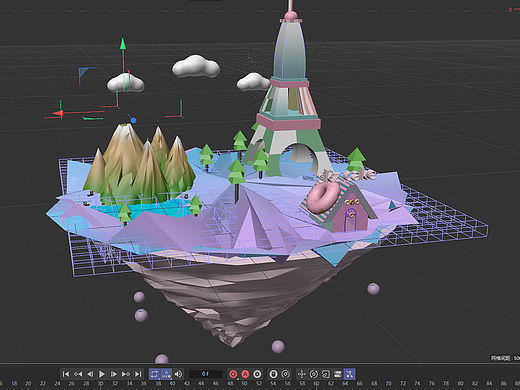The image size is (520, 390).
Task: Select the brown mountain cluster
Action: pos(140,165)
